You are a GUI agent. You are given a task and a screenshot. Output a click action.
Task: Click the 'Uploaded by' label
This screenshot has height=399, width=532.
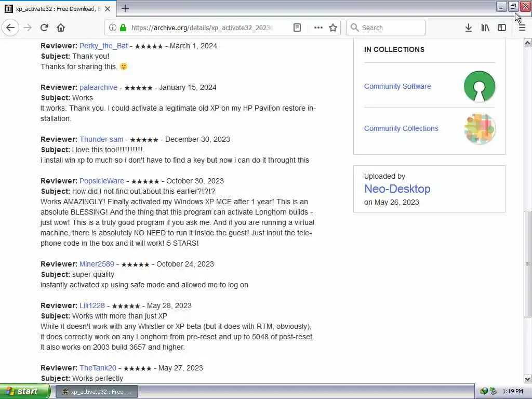click(x=385, y=176)
